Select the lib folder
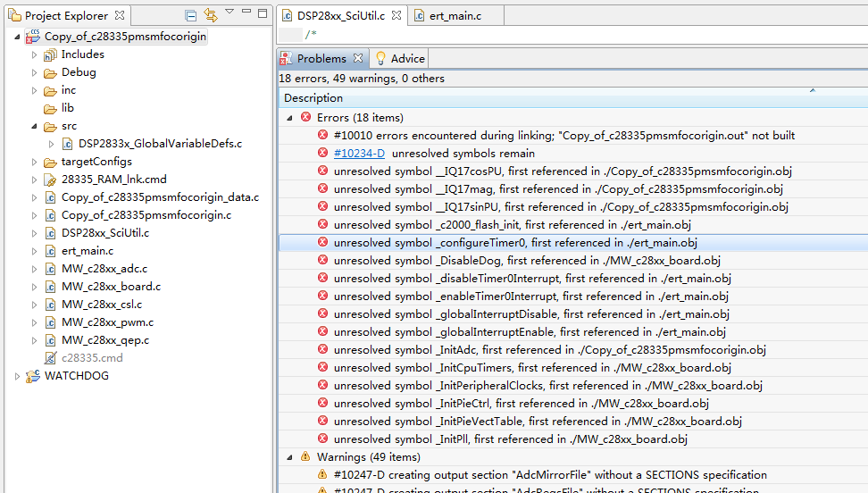The image size is (868, 493). 68,108
